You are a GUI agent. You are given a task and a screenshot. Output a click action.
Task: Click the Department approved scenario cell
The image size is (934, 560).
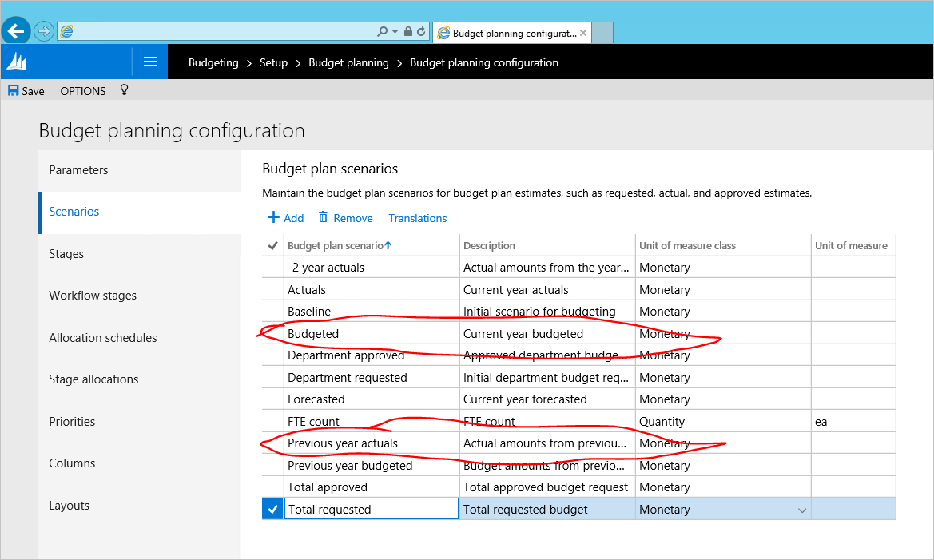pyautogui.click(x=372, y=355)
